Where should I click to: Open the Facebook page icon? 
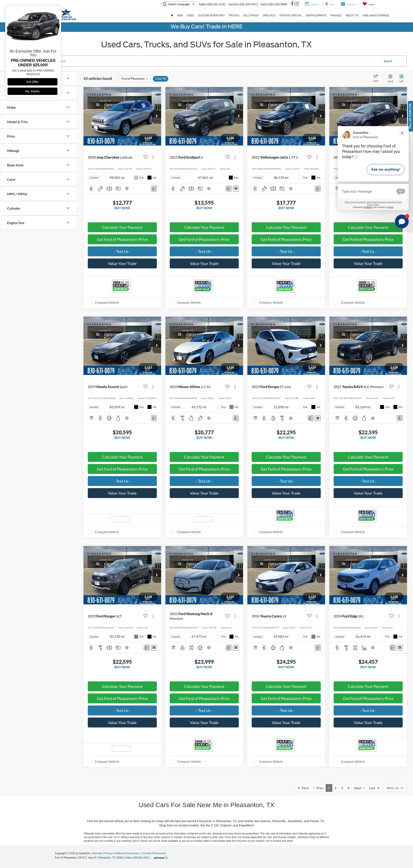click(x=292, y=4)
